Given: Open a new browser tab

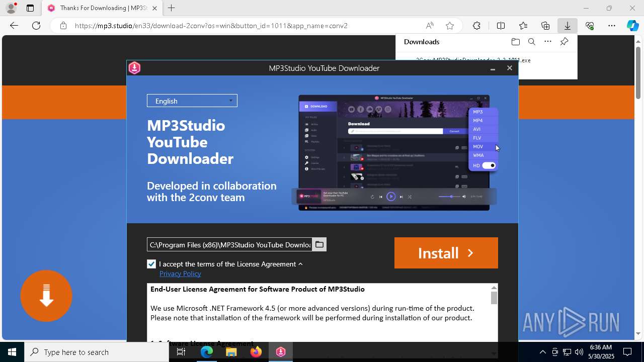Looking at the screenshot, I should click(171, 8).
